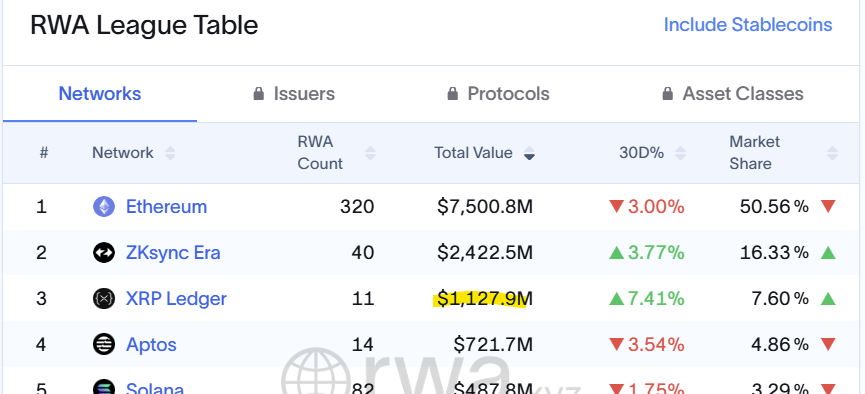Click the 50.56% market share value
This screenshot has height=394, width=865.
[774, 207]
